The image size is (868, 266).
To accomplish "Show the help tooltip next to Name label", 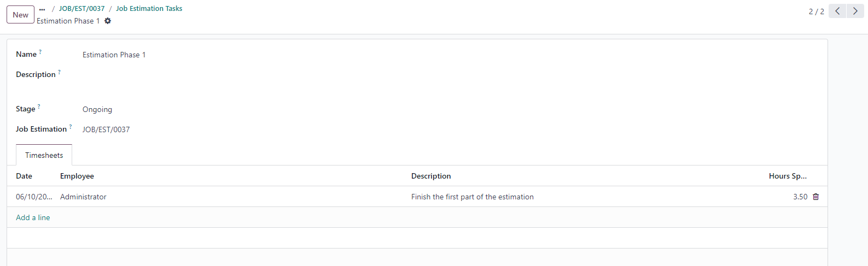I will [x=40, y=52].
